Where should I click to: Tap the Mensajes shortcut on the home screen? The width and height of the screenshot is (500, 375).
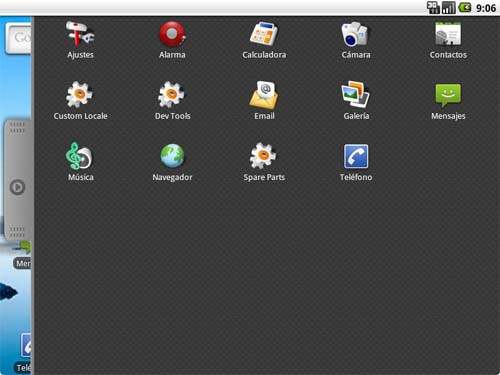[x=23, y=256]
